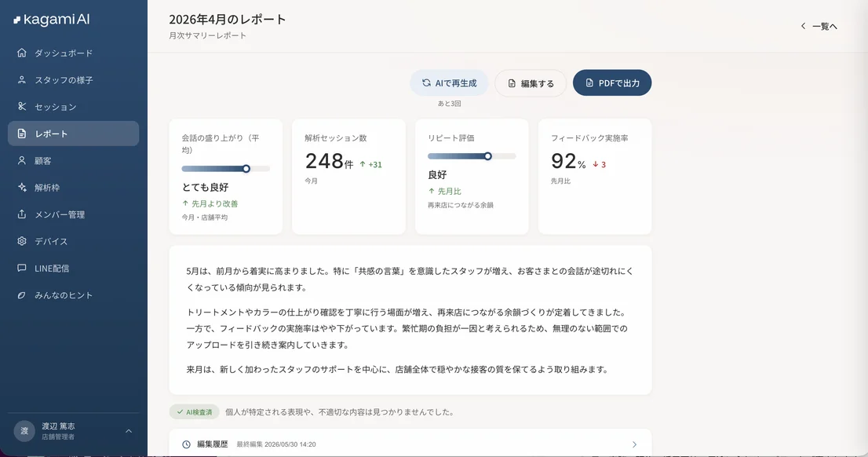Click the green arrow beside 先月比 in リピート評価

tap(431, 191)
